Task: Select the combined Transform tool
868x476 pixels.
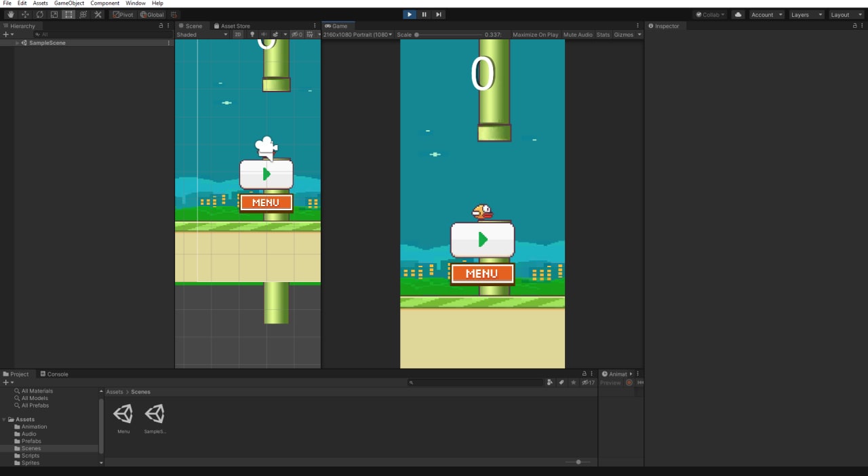Action: [83, 14]
